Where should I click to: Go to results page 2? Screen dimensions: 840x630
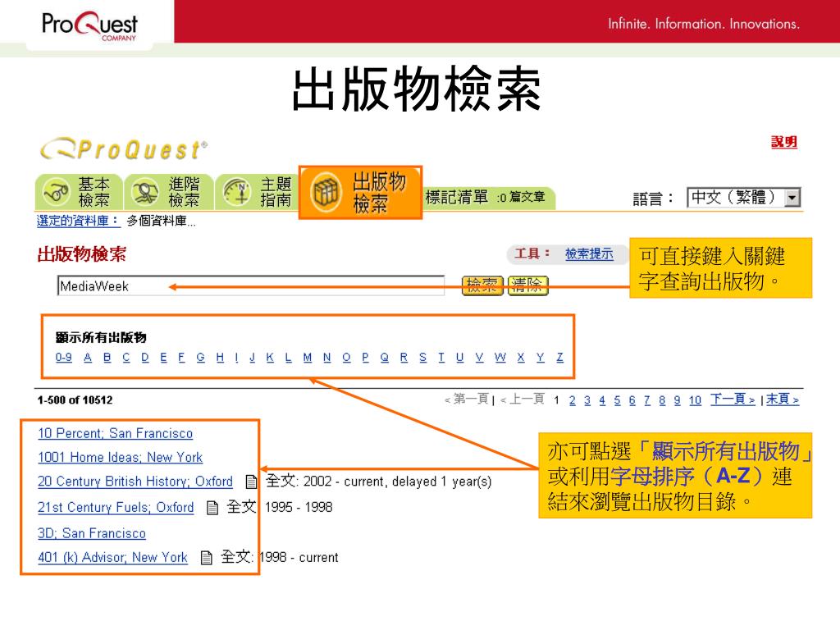pyautogui.click(x=572, y=400)
